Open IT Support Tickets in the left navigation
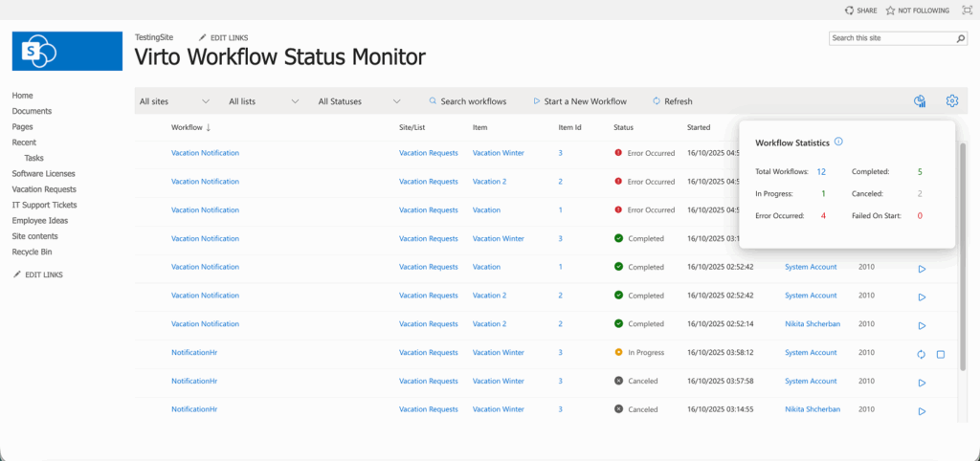The height and width of the screenshot is (461, 980). (x=44, y=205)
